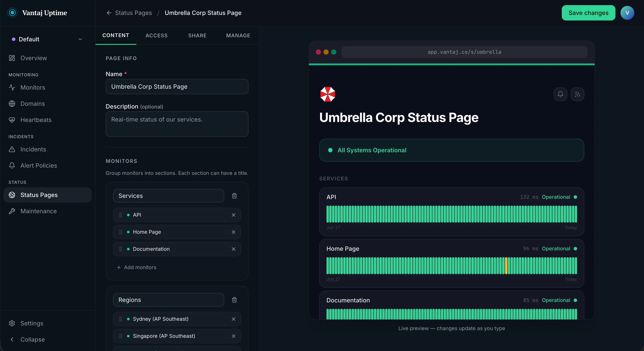Click the bell subscribe icon in preview
644x351 pixels.
560,94
